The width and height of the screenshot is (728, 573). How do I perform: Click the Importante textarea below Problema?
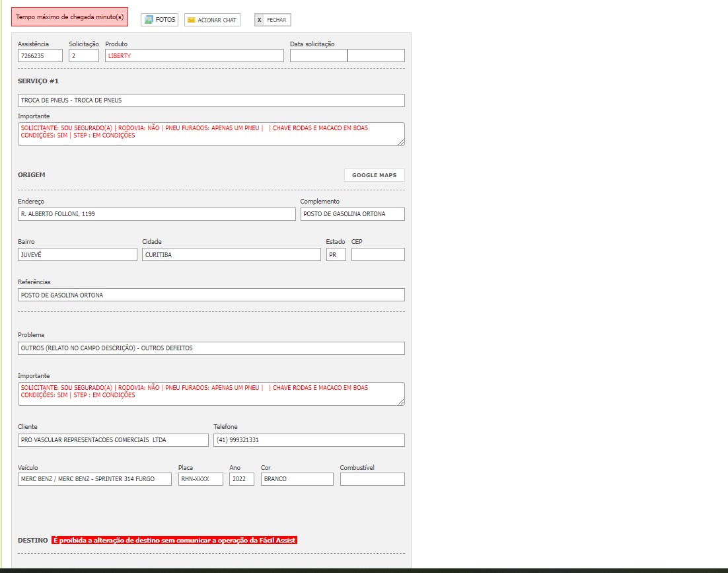pos(211,394)
